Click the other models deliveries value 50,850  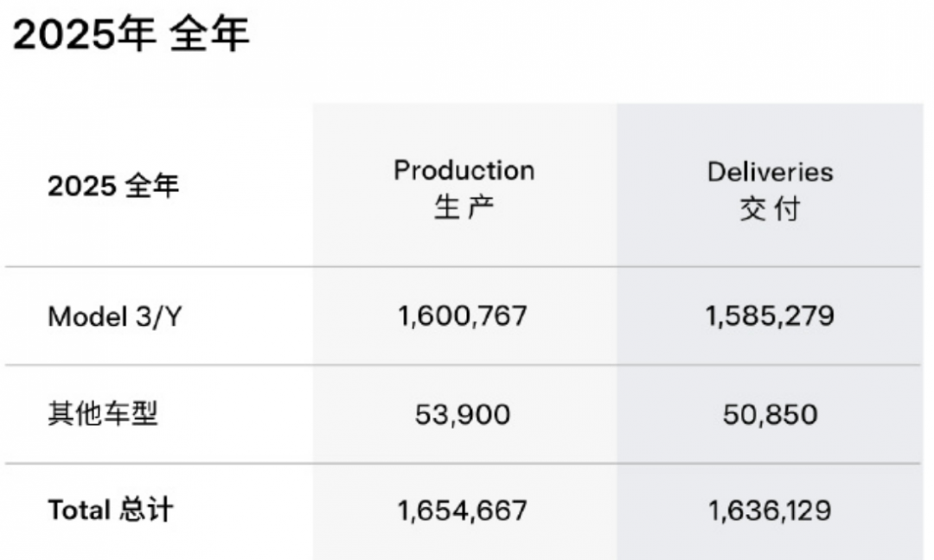click(x=770, y=416)
